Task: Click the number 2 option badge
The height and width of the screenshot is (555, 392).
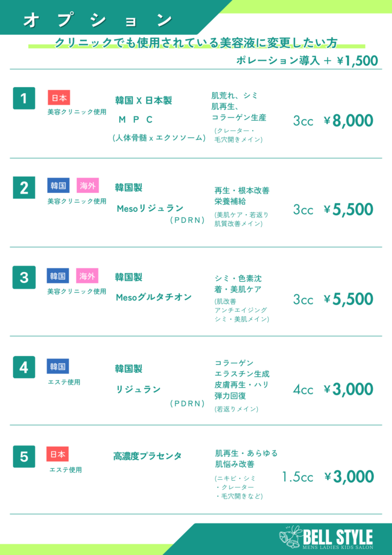Action: point(24,188)
